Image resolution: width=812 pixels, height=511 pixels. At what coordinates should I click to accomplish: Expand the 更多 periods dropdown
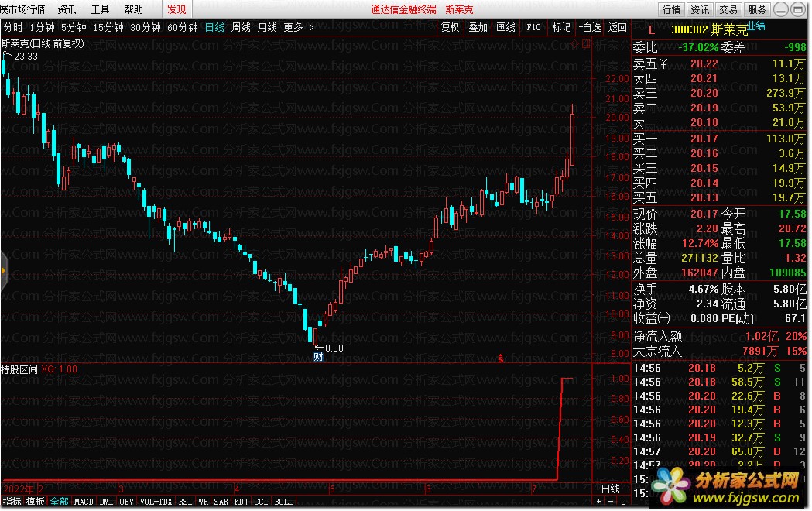point(298,27)
